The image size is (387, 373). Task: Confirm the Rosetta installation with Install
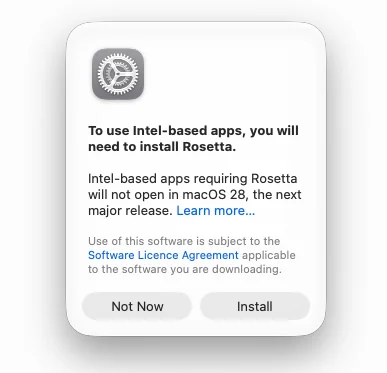coord(255,306)
